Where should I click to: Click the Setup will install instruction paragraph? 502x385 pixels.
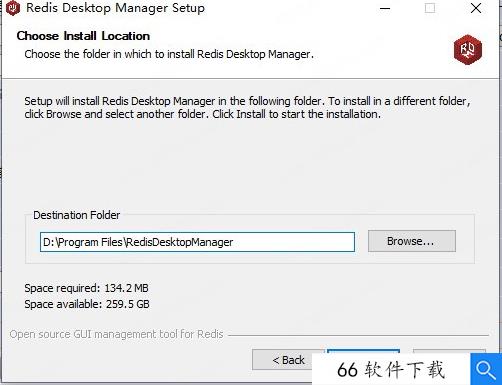coord(247,107)
